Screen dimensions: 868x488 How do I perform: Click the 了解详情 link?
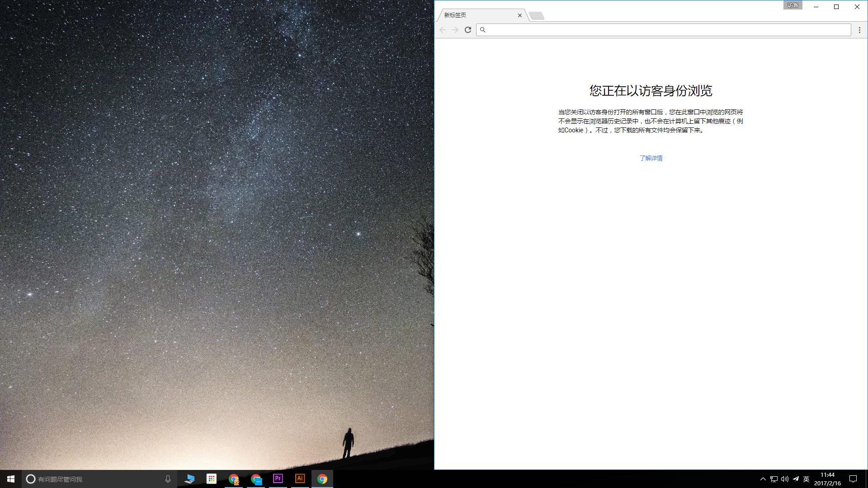pos(651,158)
